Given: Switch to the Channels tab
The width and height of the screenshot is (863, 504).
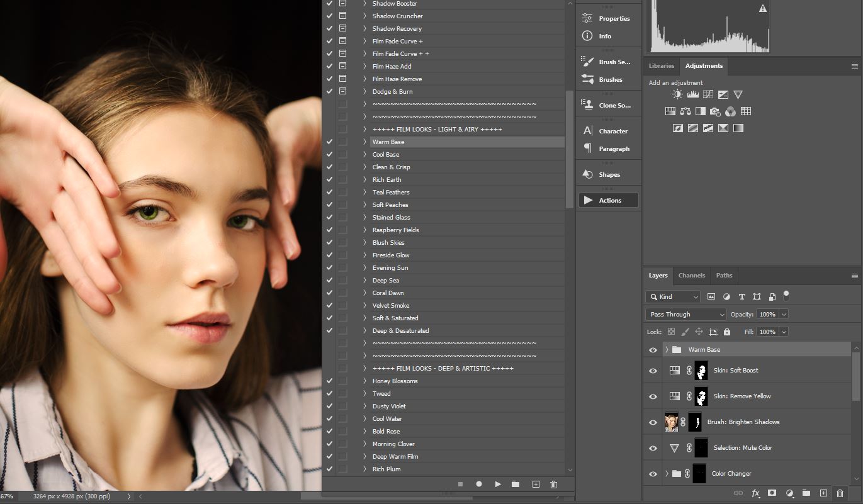Looking at the screenshot, I should point(691,276).
